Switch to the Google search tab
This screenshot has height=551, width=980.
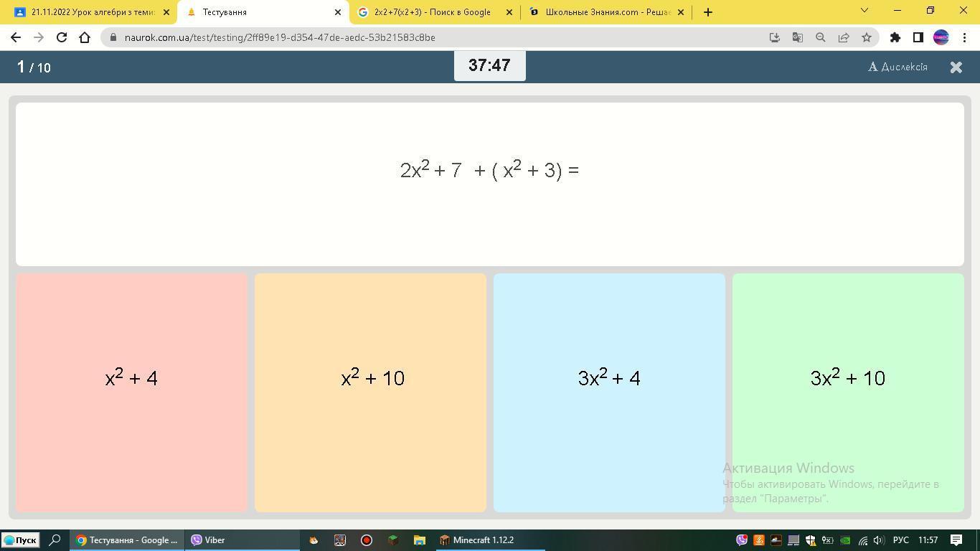[x=433, y=12]
